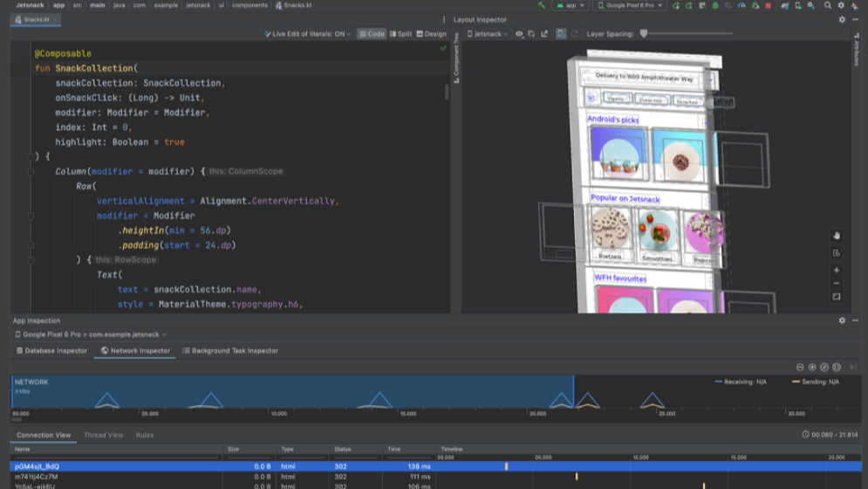Viewport: 868px width, 489px height.
Task: Open Layout Inspector settings gear
Action: (842, 19)
